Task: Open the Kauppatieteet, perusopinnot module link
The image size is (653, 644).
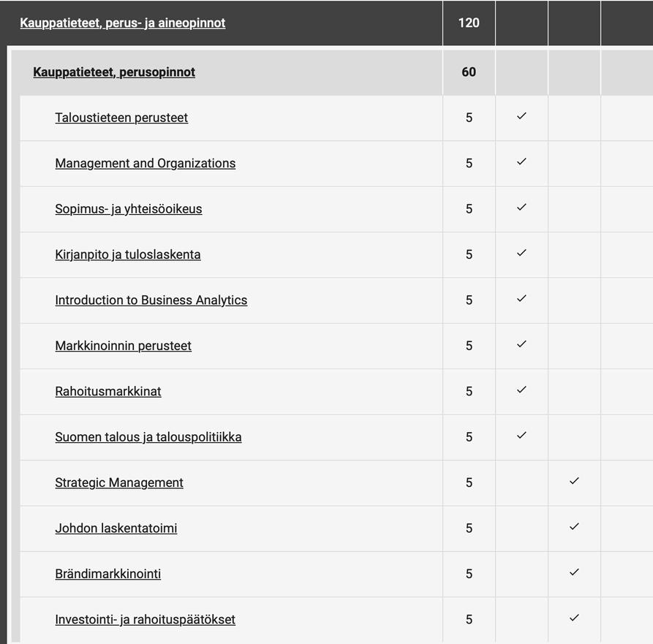Action: tap(114, 72)
